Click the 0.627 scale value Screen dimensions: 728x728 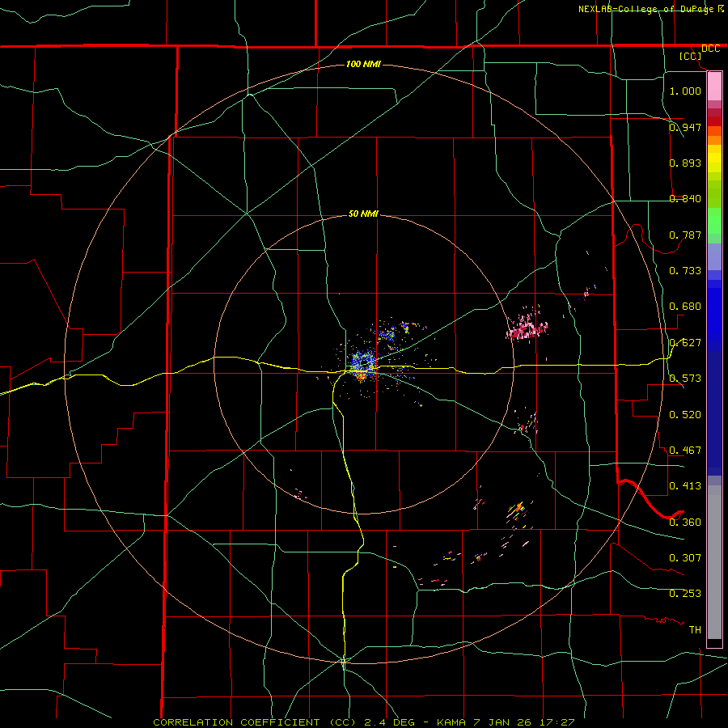[x=685, y=343]
